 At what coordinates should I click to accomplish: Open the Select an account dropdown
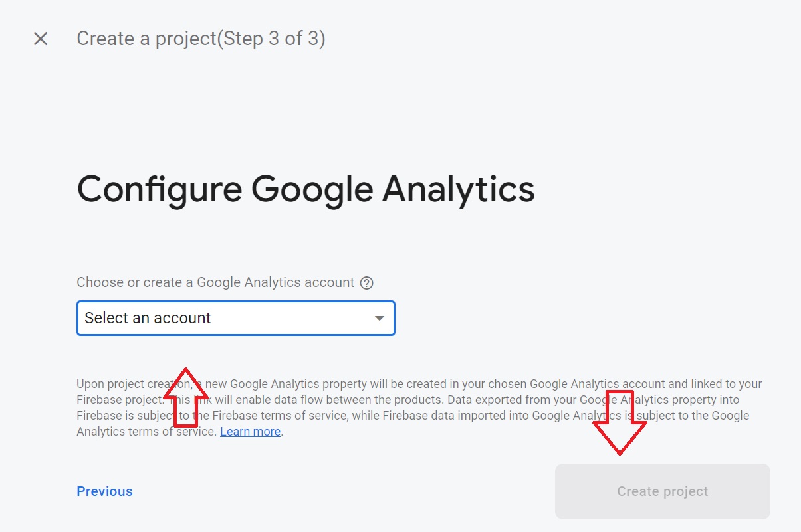click(x=235, y=318)
